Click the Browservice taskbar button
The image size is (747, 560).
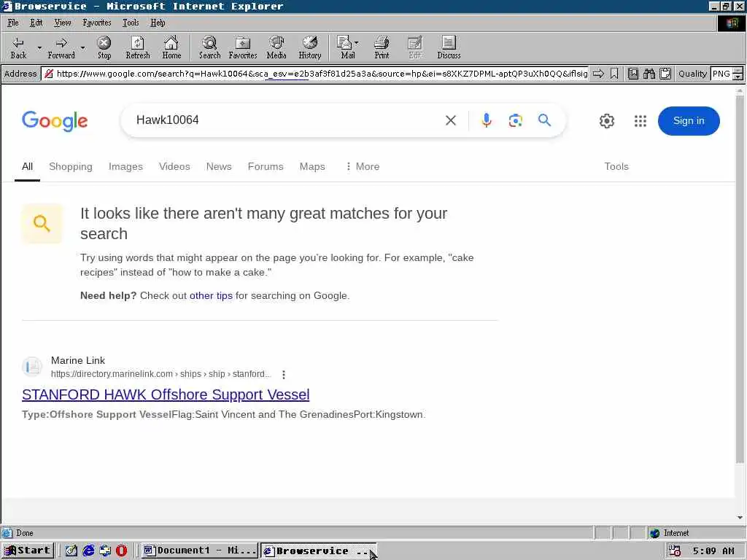318,551
